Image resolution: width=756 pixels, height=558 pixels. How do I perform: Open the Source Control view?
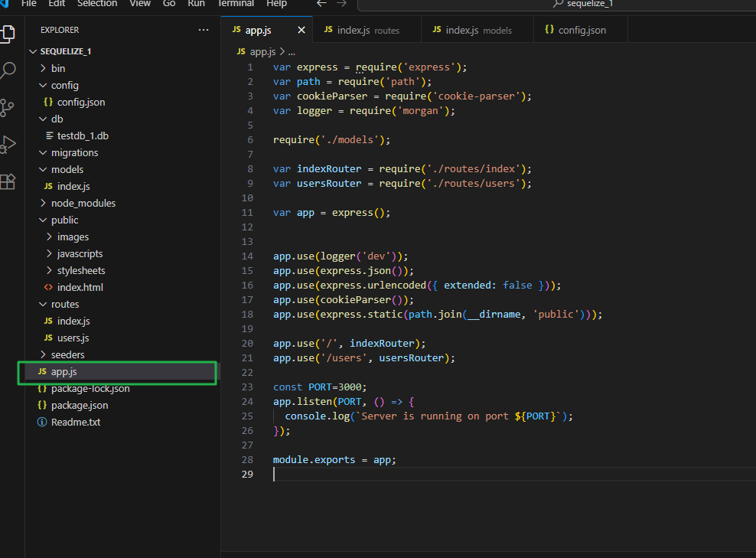tap(7, 108)
